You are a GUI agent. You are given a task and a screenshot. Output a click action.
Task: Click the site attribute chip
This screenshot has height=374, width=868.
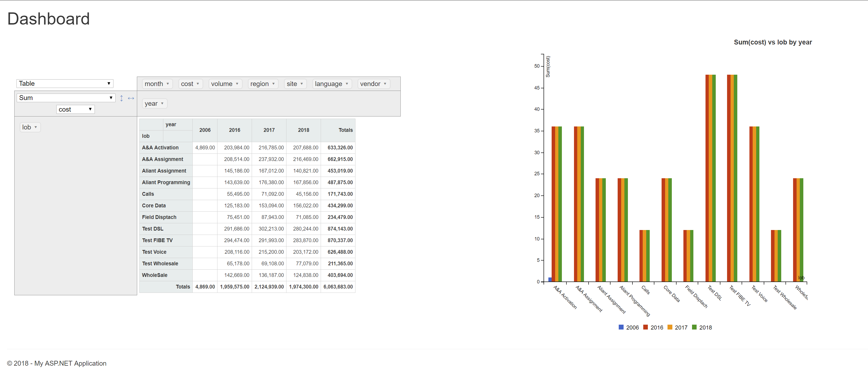click(x=292, y=84)
